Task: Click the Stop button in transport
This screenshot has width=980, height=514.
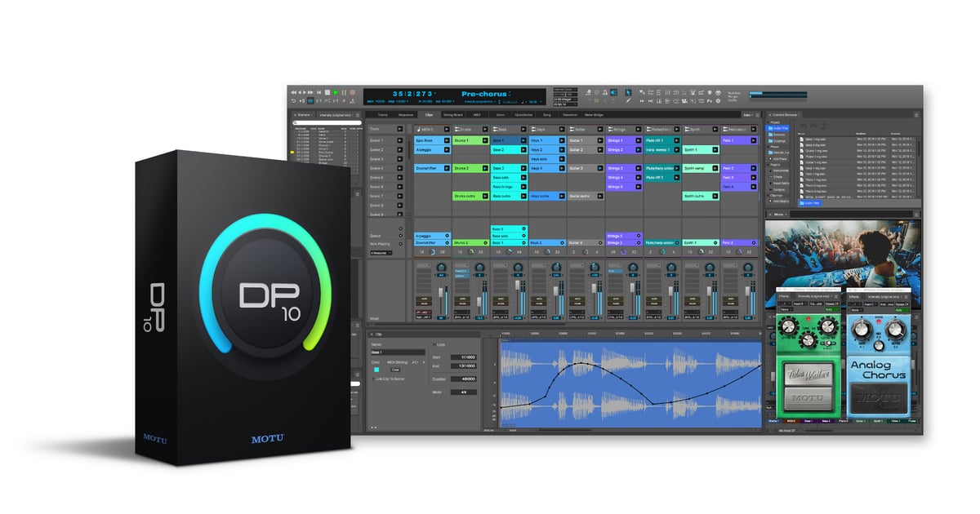Action: [327, 93]
